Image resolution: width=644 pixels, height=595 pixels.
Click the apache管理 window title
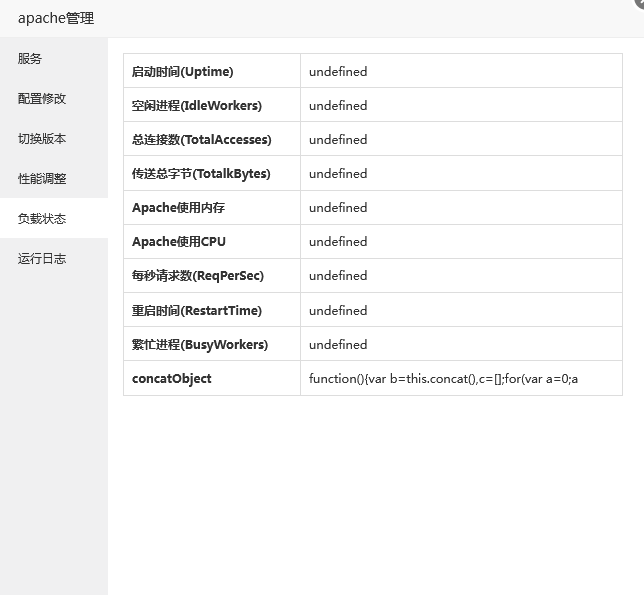56,18
